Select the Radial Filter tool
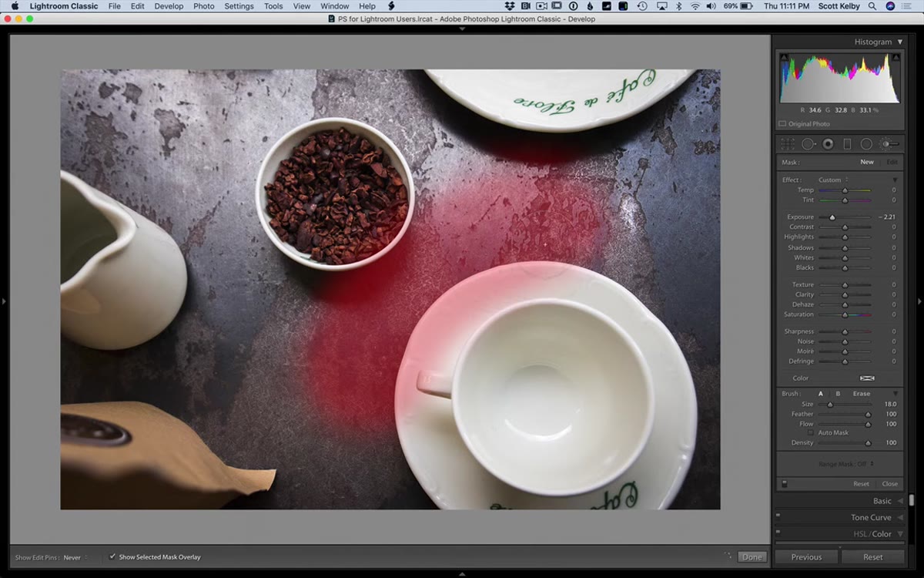 point(866,144)
